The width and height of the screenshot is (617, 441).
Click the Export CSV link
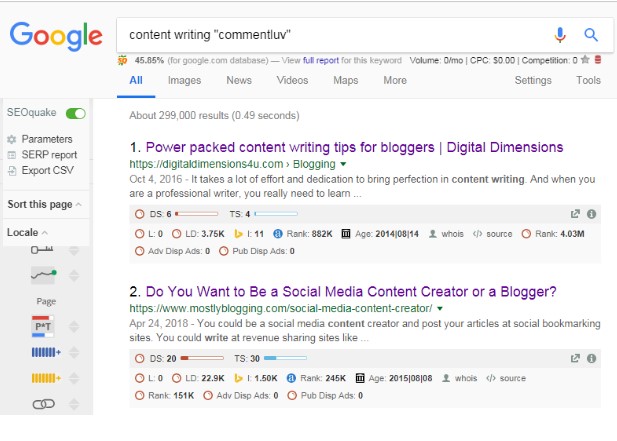point(48,171)
